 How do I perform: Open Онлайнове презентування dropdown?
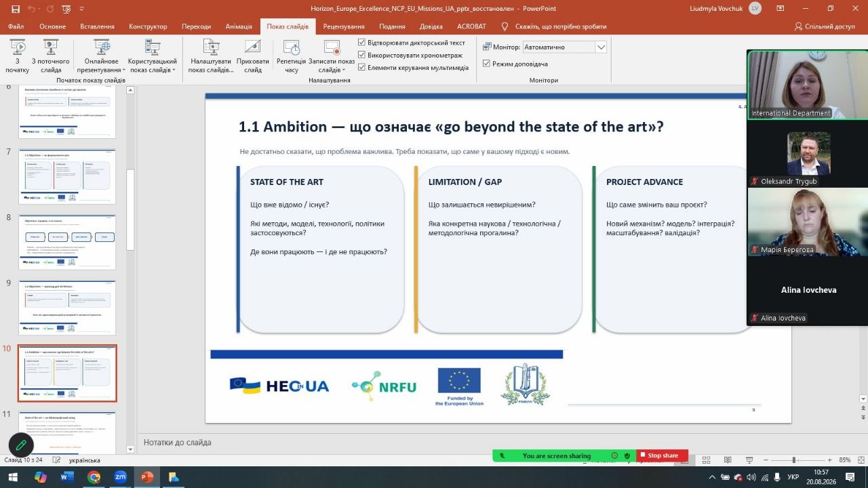point(102,57)
